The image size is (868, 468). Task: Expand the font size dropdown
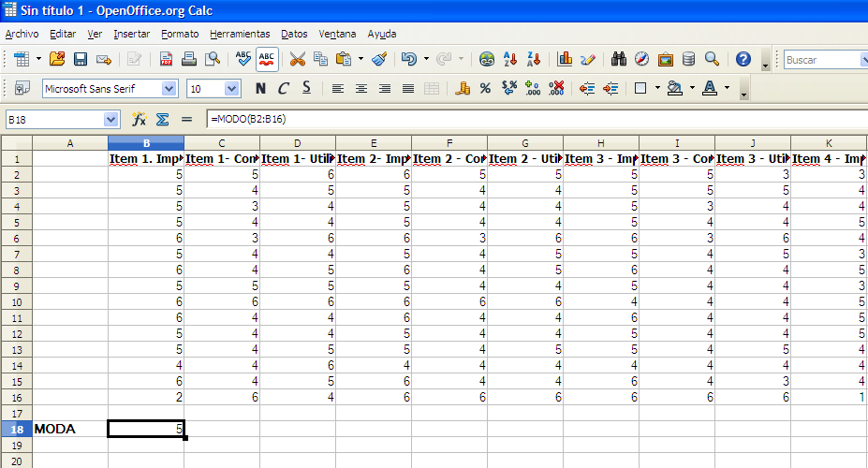231,89
